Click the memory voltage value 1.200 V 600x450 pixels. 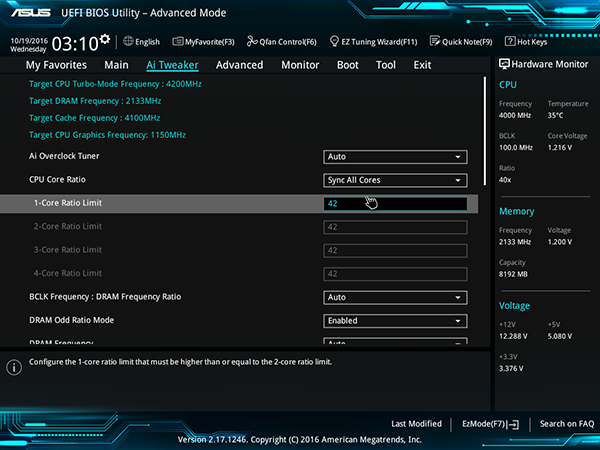(x=560, y=242)
